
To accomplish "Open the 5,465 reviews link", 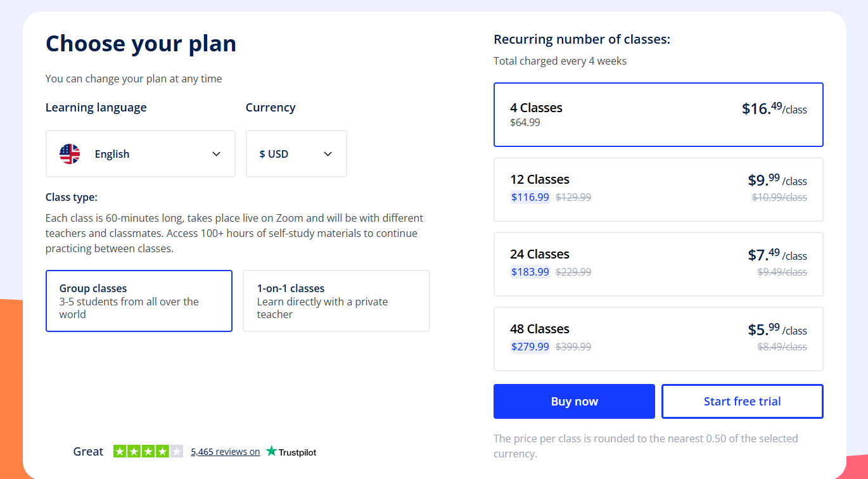I will [225, 452].
